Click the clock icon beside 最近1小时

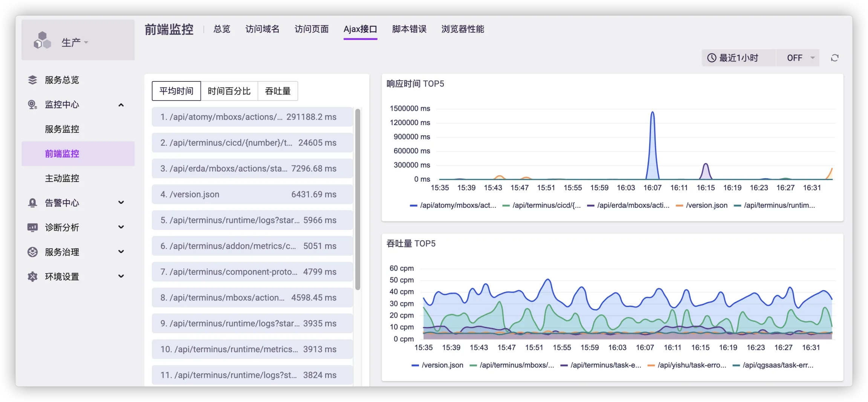(x=712, y=58)
